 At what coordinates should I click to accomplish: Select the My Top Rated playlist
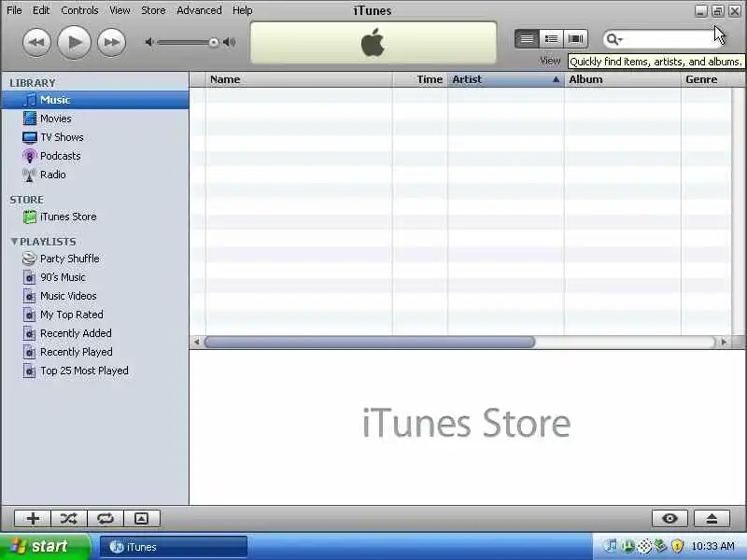pyautogui.click(x=71, y=315)
